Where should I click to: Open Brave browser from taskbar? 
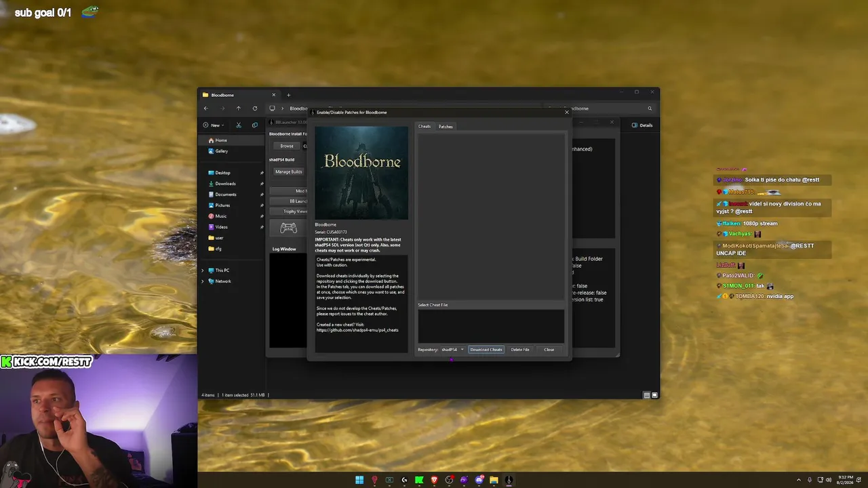(434, 481)
